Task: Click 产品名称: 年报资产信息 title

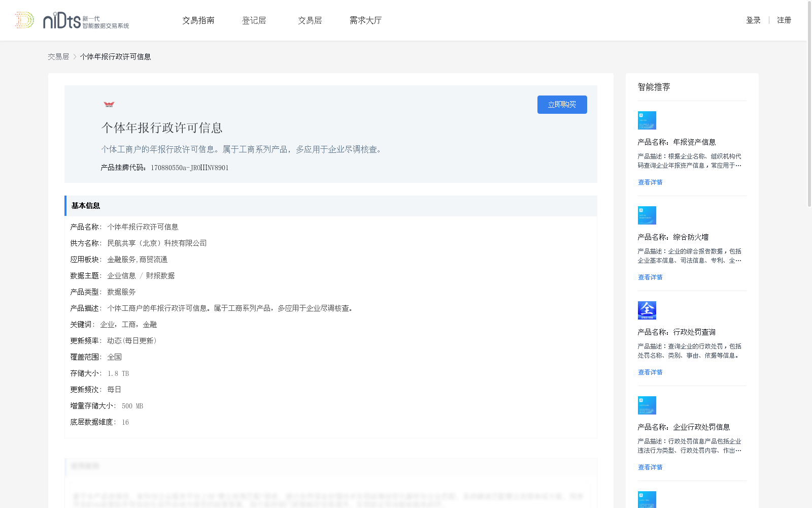Action: (x=677, y=142)
